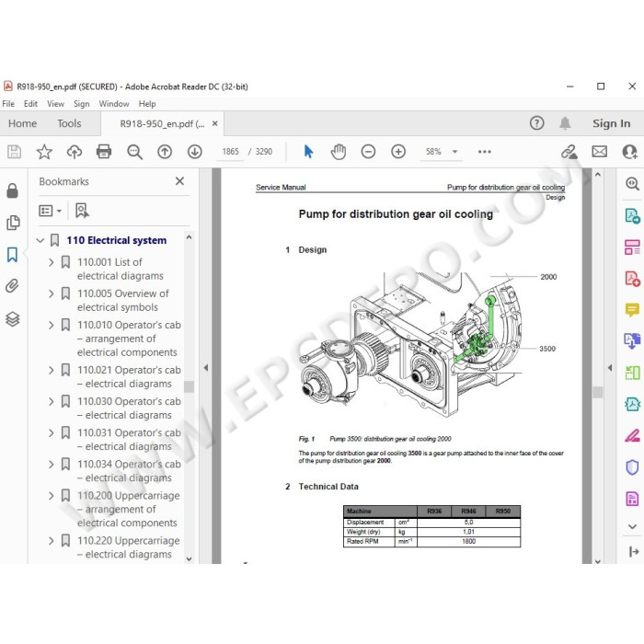
Task: Open 110.034 Operator's cab bookmark
Action: coord(129,471)
